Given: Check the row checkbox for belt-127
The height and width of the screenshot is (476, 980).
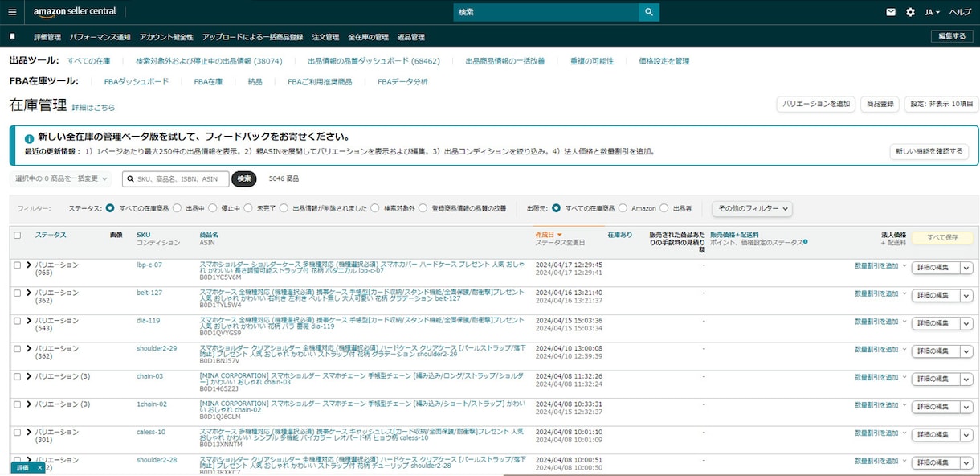Looking at the screenshot, I should (x=18, y=293).
